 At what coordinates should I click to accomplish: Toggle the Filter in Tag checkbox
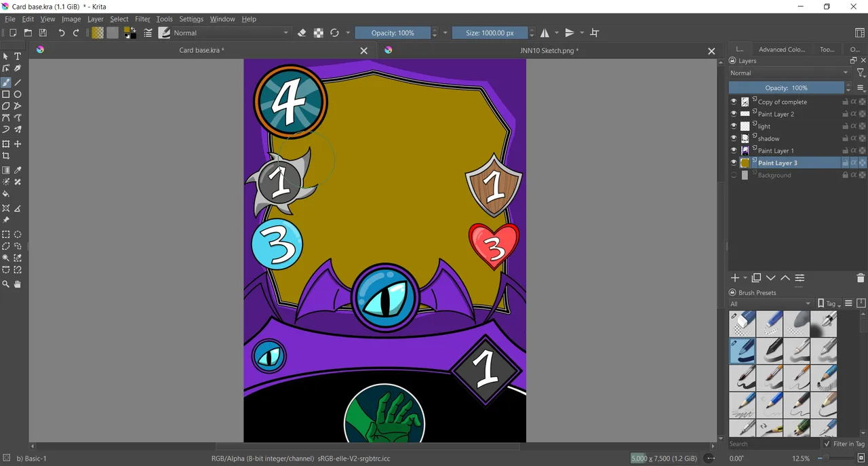tap(827, 444)
